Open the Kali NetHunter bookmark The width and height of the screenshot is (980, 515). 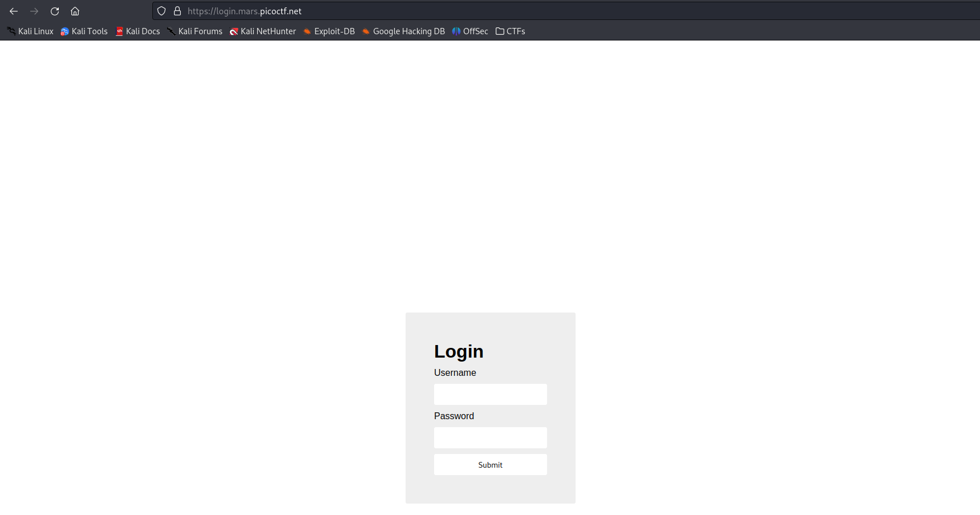click(263, 31)
